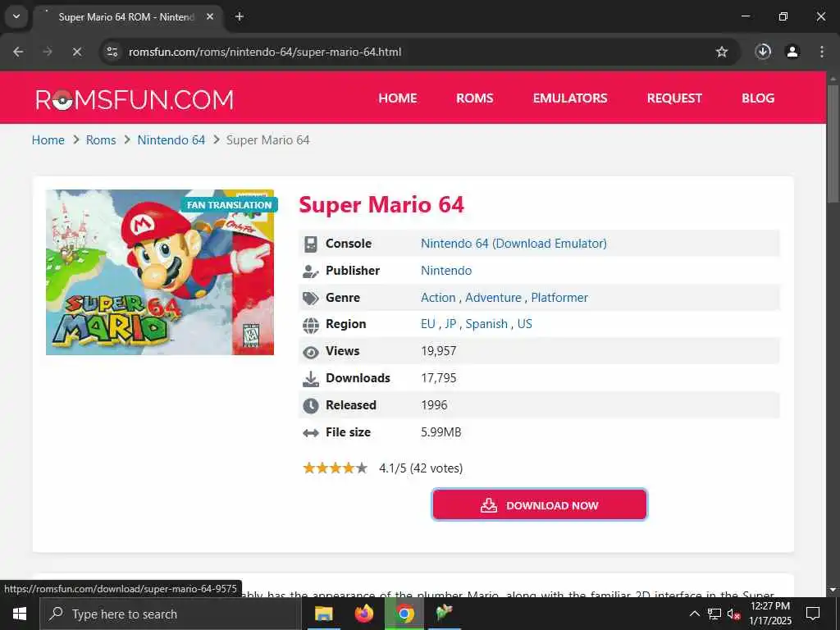Click Super Mario 64 cover art image

160,272
